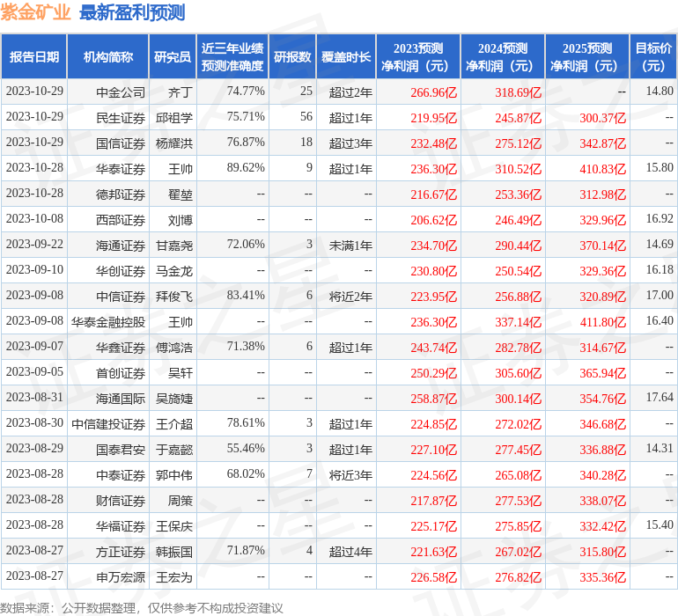Viewport: 678px width, 616px height.
Task: Click the 83.41% accuracy value
Action: (246, 295)
